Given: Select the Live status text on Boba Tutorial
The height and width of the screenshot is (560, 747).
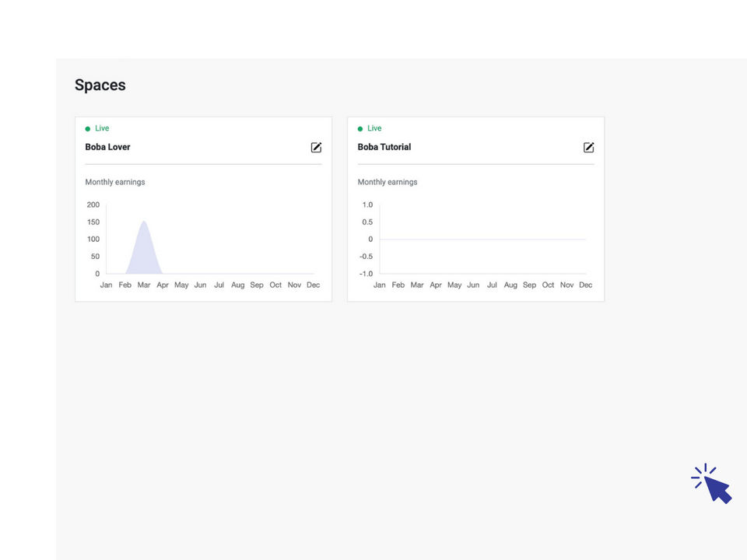Looking at the screenshot, I should click(374, 128).
